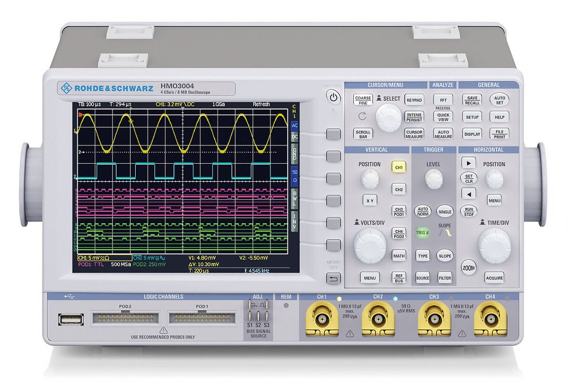568x392 pixels.
Task: Tap the front USB port
Action: tap(70, 319)
